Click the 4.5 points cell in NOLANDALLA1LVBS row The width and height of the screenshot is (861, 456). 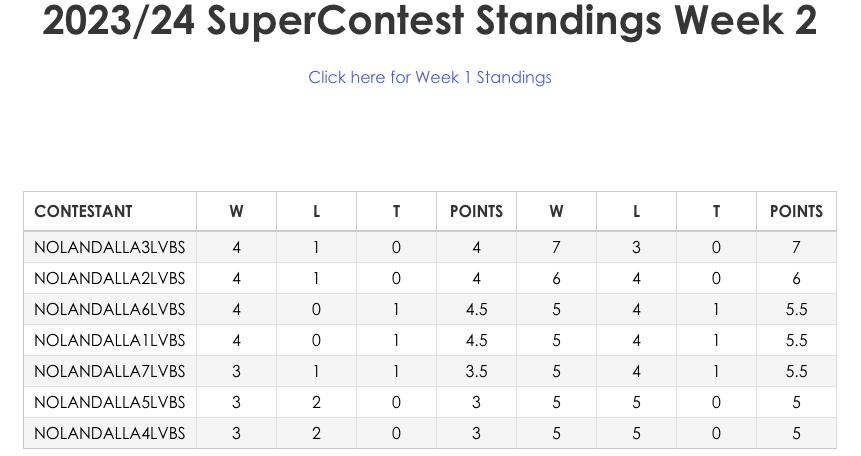[x=476, y=340]
